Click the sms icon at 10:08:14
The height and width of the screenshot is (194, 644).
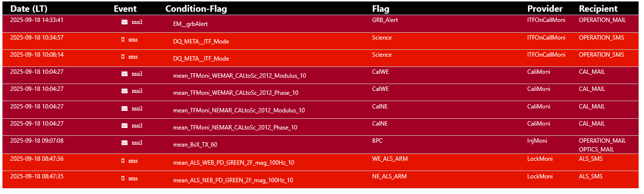123,57
